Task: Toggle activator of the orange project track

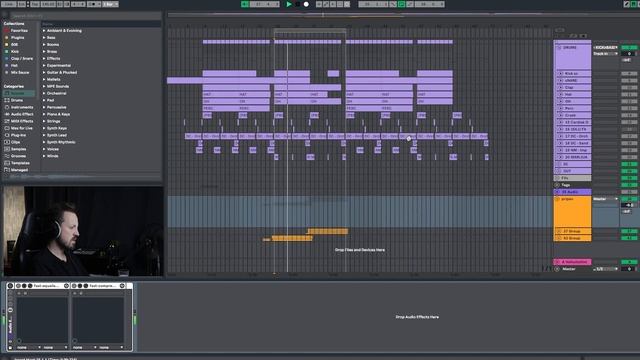Action: [629, 199]
